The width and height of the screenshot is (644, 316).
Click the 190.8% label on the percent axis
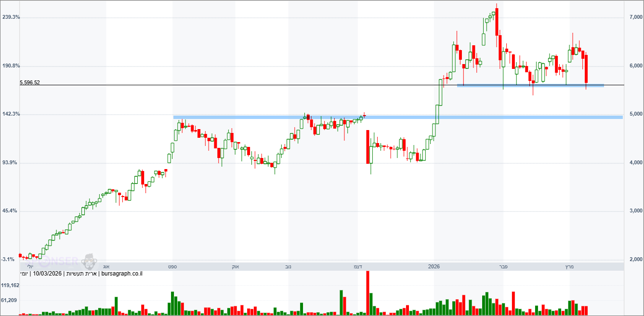tap(11, 66)
